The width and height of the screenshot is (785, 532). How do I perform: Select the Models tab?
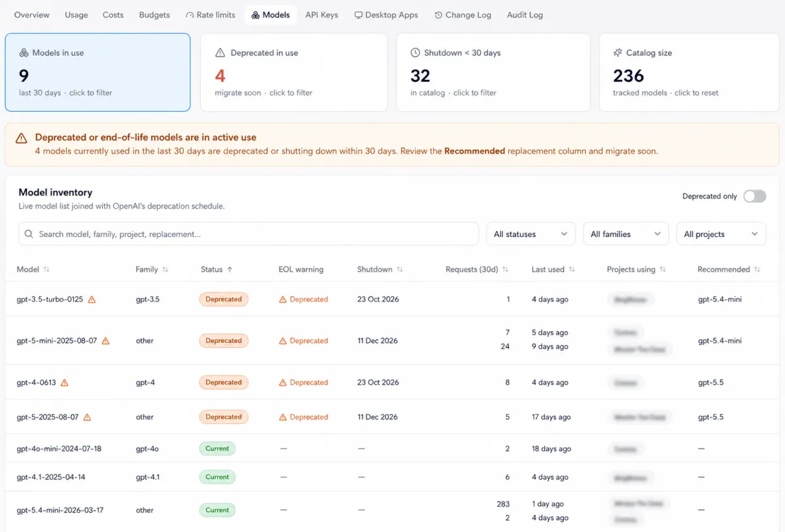271,14
